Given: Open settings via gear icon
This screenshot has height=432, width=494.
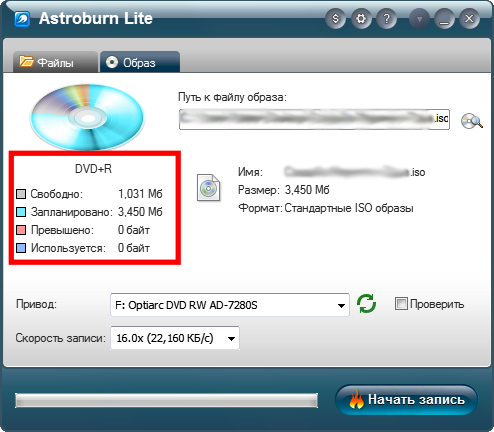Looking at the screenshot, I should coord(361,19).
